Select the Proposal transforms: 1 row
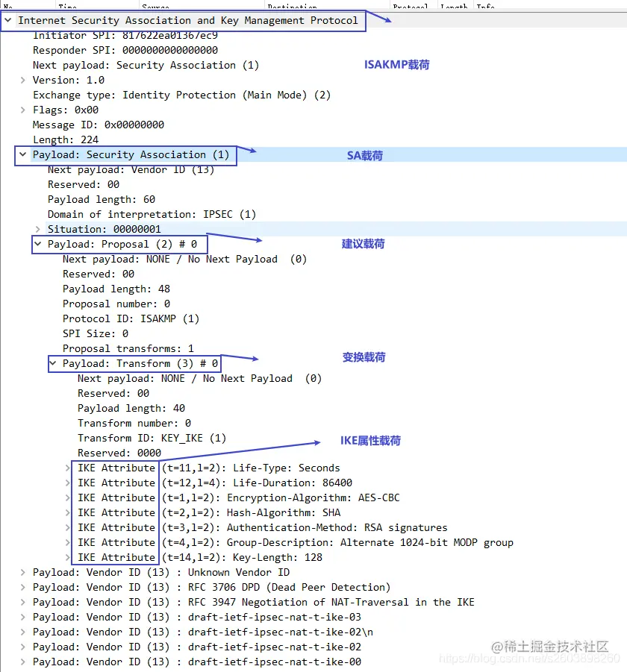Image resolution: width=627 pixels, height=672 pixels. tap(128, 348)
